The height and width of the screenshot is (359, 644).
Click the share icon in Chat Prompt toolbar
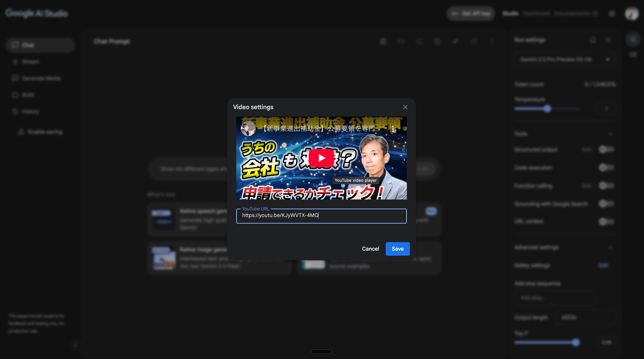pos(419,41)
